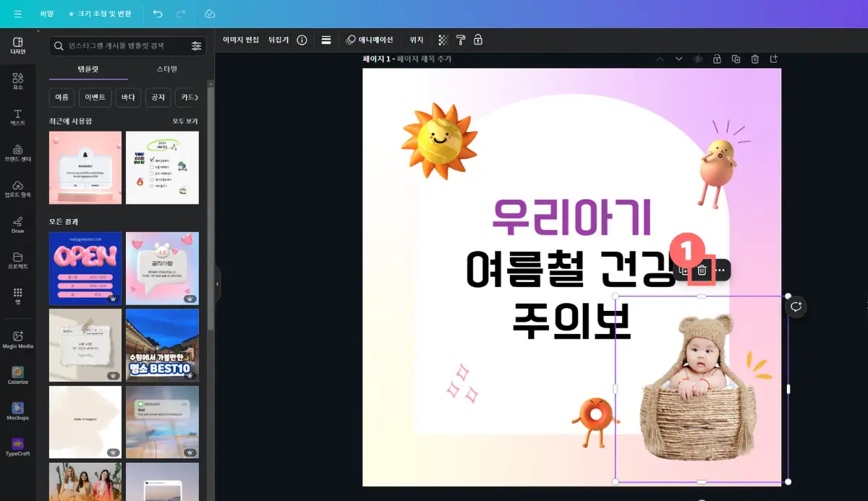Open the Colorize app
868x501 pixels.
click(17, 372)
